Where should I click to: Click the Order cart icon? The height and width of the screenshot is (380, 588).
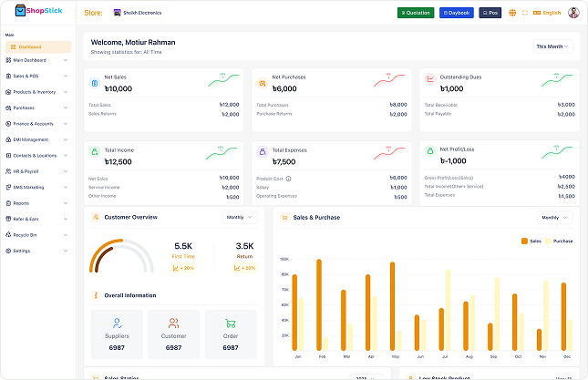click(231, 323)
